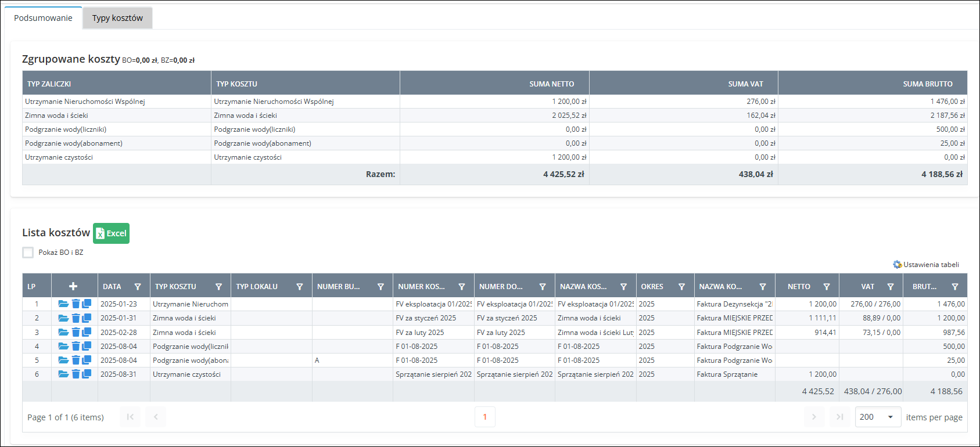Switch to Typy kosztów tab
980x447 pixels.
point(117,18)
